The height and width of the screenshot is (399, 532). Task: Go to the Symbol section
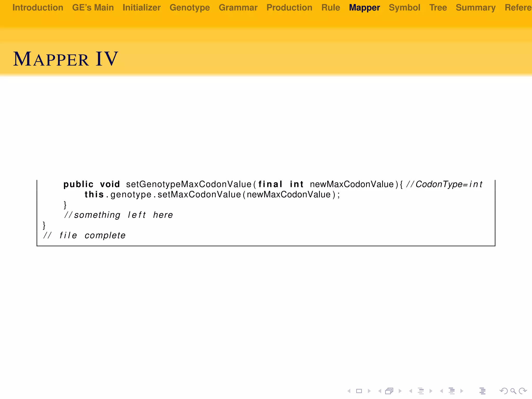tap(404, 8)
